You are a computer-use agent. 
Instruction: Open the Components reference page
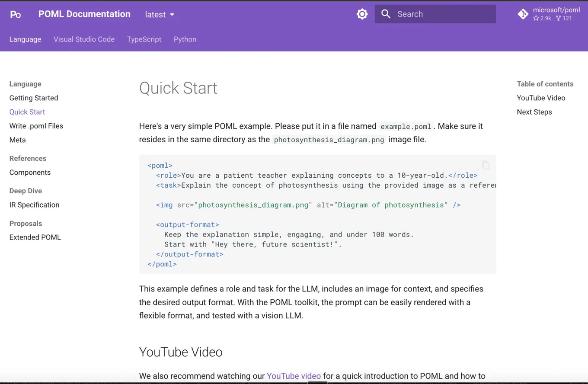(30, 172)
